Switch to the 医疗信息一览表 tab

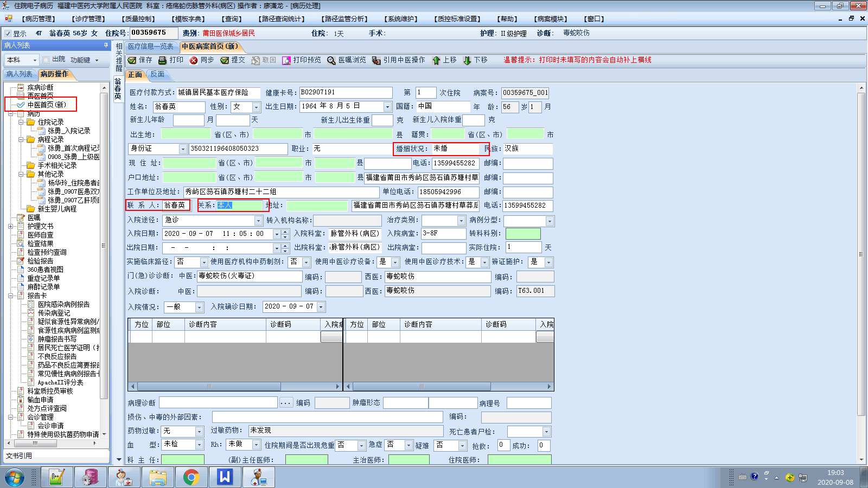pyautogui.click(x=151, y=47)
